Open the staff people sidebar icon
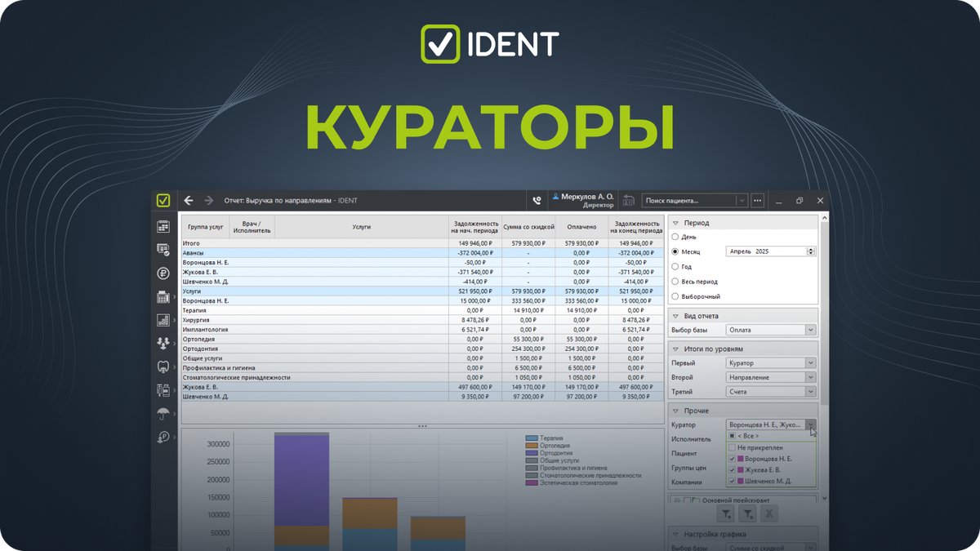 click(x=163, y=344)
